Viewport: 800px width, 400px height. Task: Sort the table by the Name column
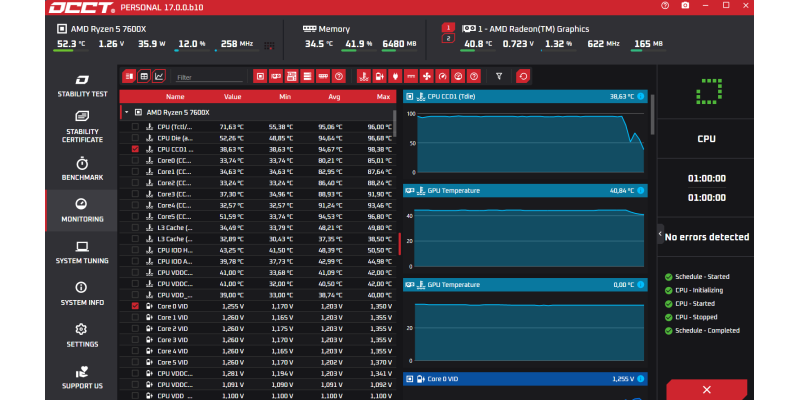point(175,96)
